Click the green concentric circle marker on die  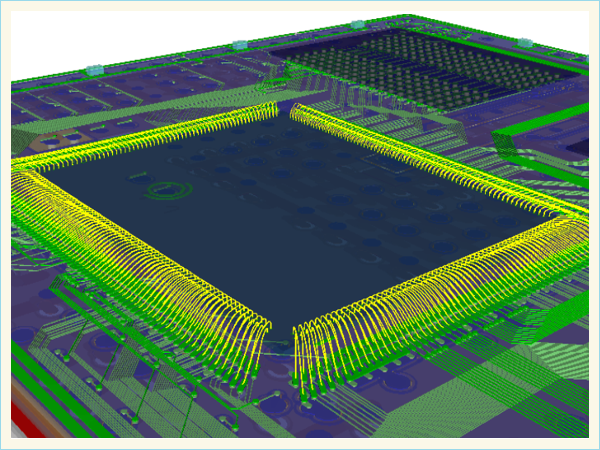[160, 188]
